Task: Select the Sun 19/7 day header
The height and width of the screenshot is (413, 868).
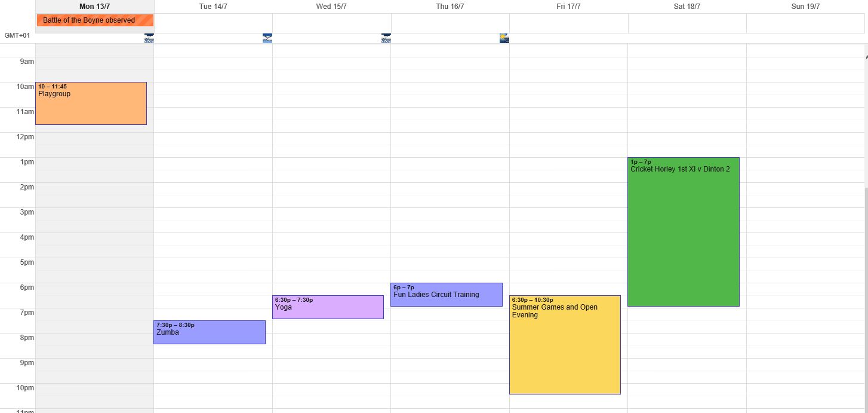Action: tap(805, 7)
